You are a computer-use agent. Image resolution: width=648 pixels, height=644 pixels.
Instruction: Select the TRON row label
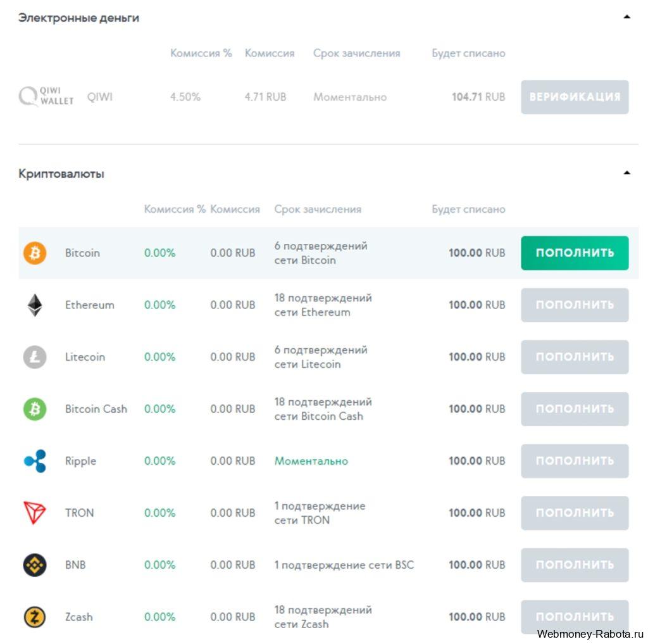(79, 513)
